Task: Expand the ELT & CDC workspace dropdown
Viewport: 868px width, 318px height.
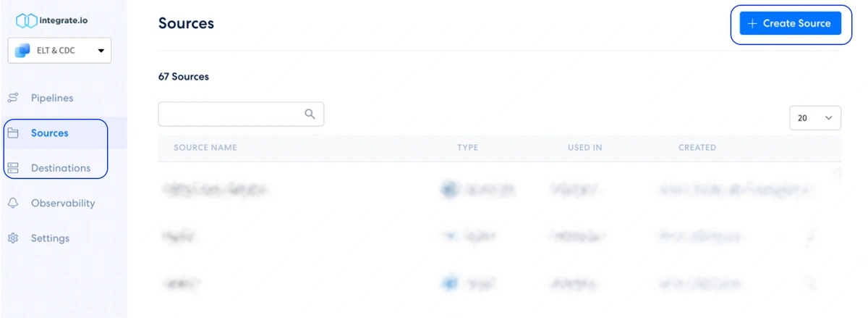Action: click(x=59, y=51)
